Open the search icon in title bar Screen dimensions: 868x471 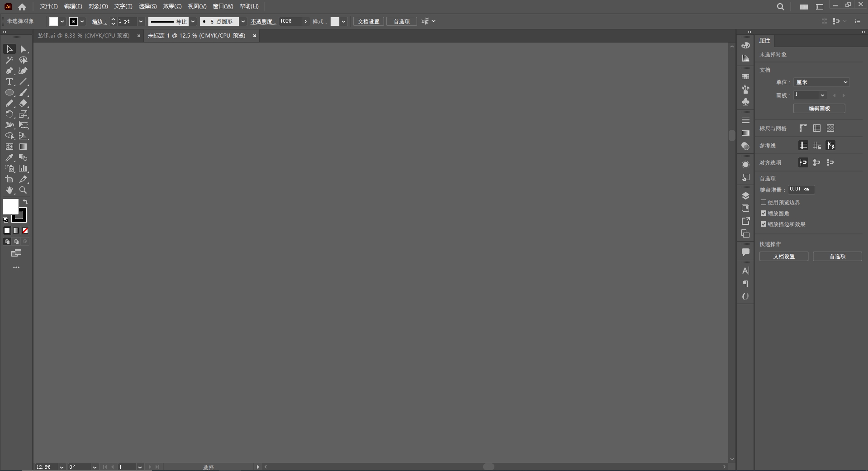780,7
